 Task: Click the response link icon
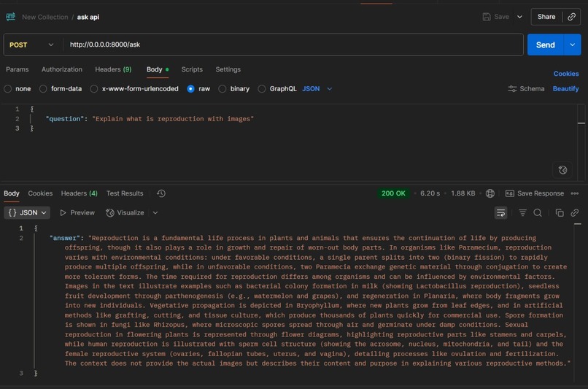click(574, 213)
